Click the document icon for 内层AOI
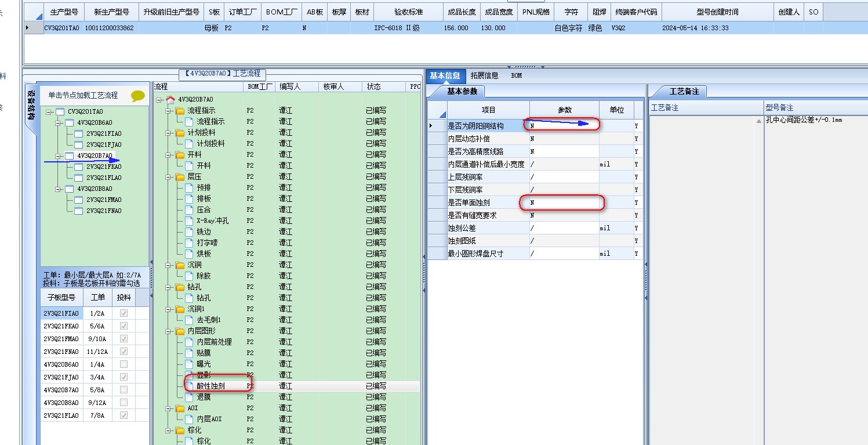The height and width of the screenshot is (445, 868). click(x=189, y=419)
